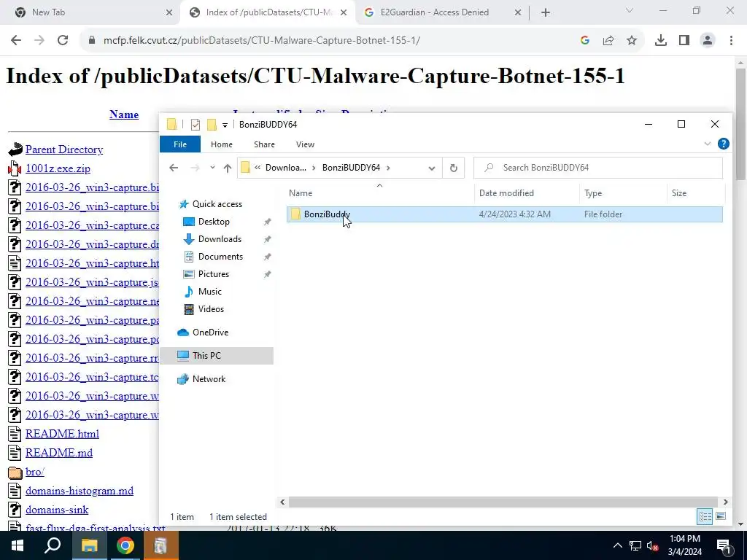Expand hidden breadcrumb path chevrons
The image size is (747, 560).
(258, 168)
